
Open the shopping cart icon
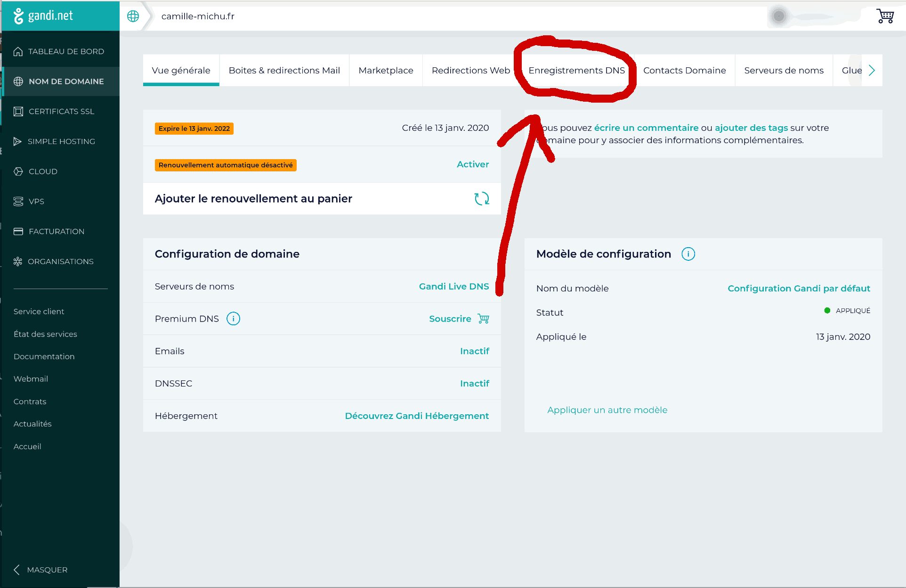point(885,16)
